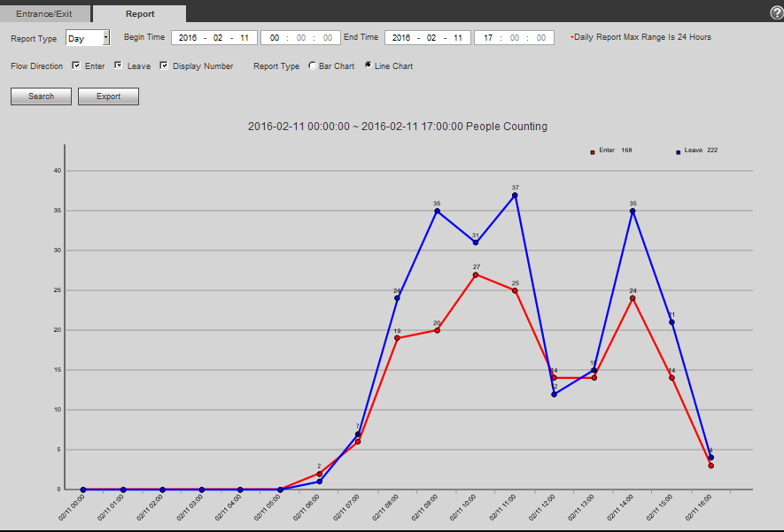Toggle the Display Number checkbox
Image resolution: width=784 pixels, height=532 pixels.
click(164, 66)
